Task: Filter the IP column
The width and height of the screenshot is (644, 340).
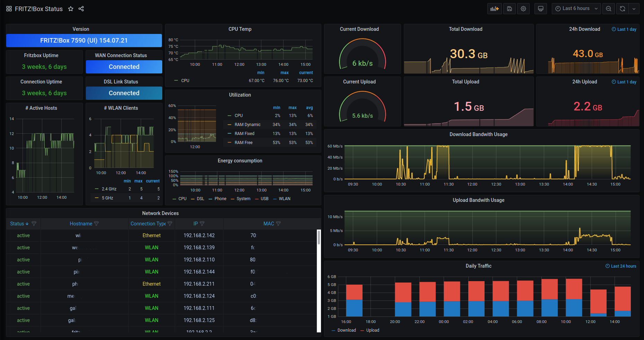Action: tap(202, 224)
